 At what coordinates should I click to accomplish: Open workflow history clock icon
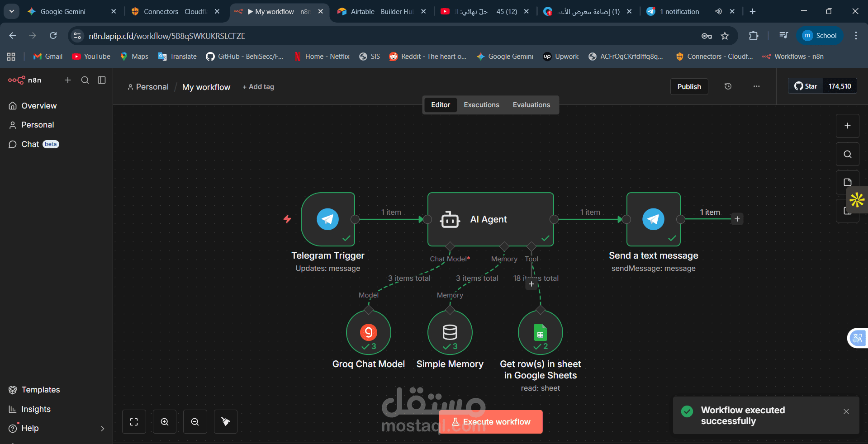coord(728,86)
